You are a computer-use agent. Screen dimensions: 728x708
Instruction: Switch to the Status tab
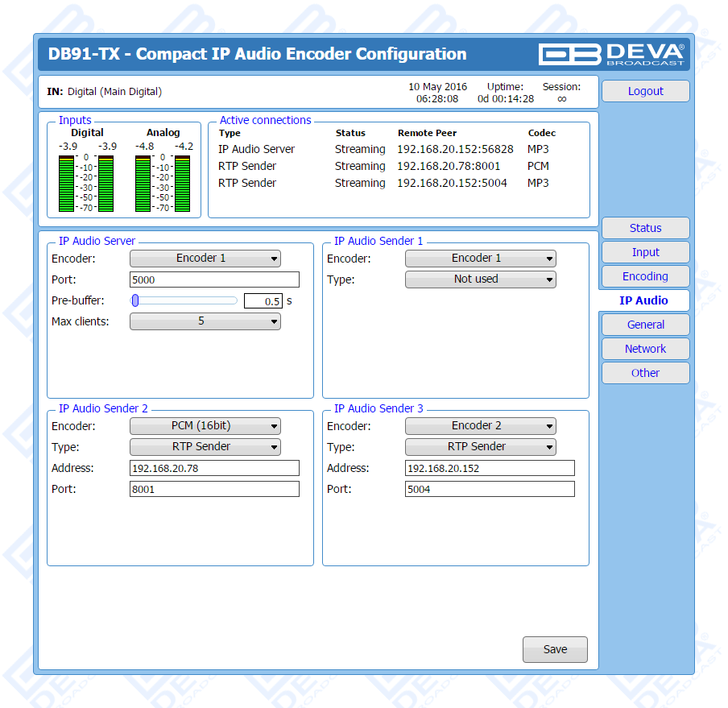(645, 228)
